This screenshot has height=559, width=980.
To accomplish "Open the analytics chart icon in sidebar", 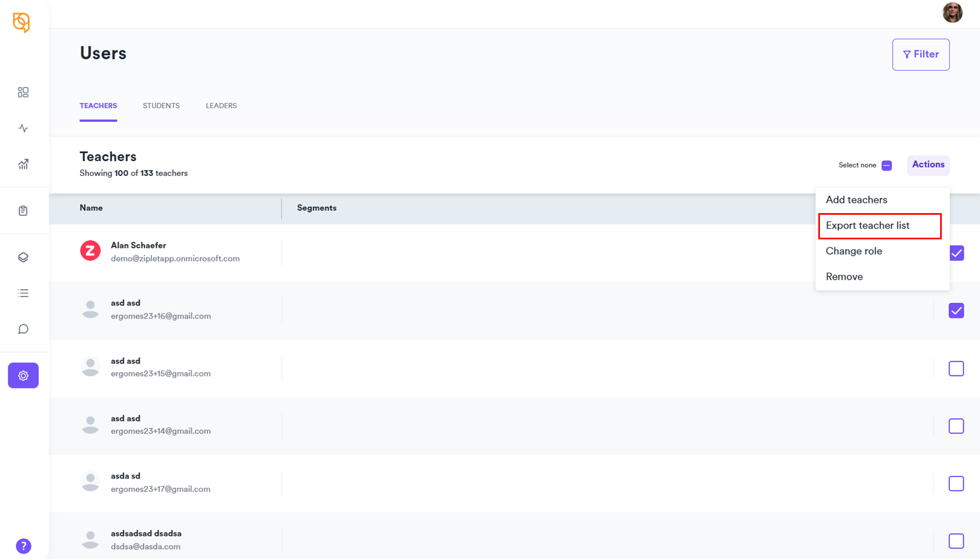I will coord(23,164).
